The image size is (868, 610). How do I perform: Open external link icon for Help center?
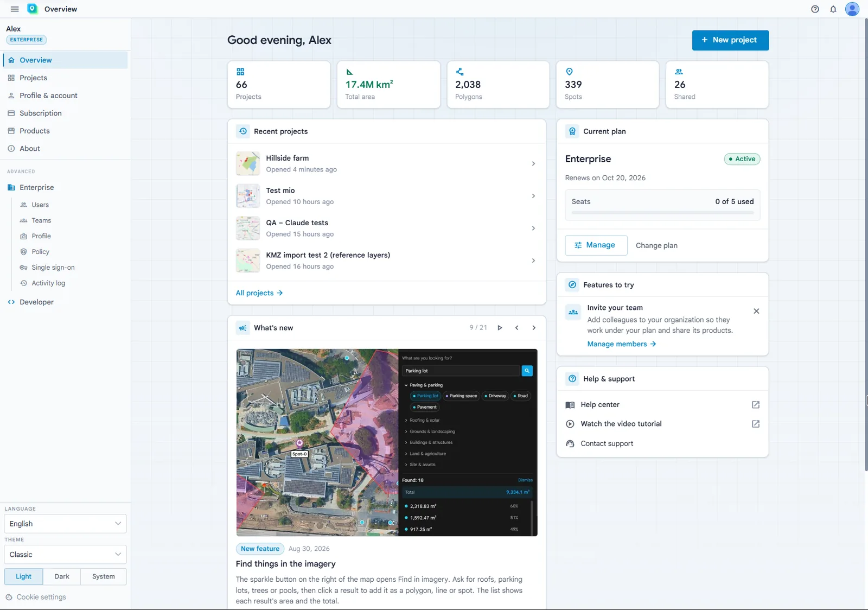click(756, 405)
